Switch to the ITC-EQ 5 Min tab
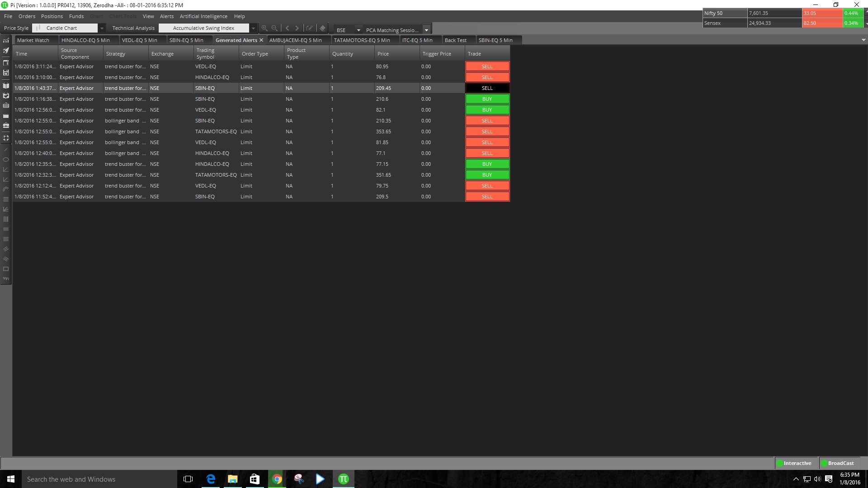The height and width of the screenshot is (488, 868). point(420,40)
